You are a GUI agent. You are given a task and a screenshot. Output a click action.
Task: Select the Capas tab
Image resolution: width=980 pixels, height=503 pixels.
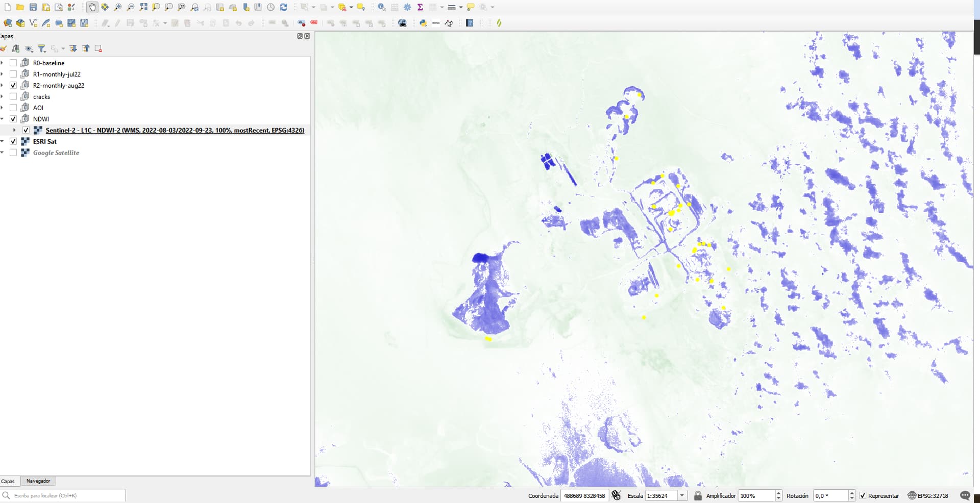click(x=9, y=481)
